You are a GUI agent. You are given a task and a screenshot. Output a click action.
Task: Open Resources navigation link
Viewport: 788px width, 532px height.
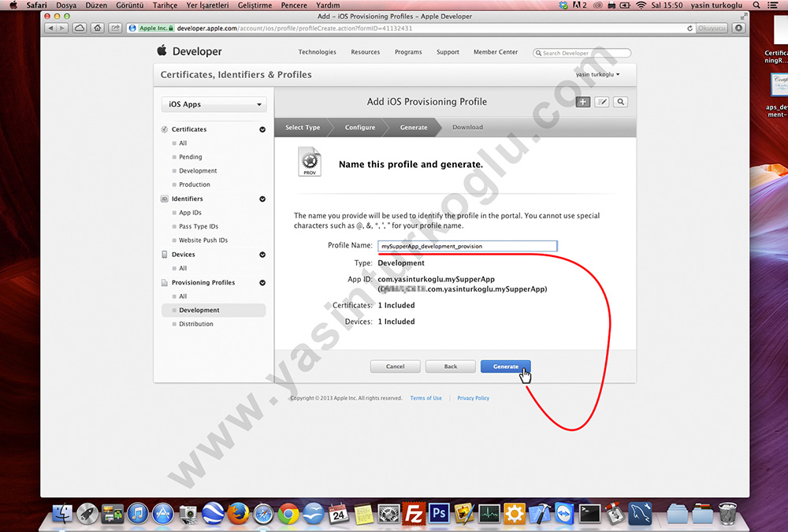click(x=366, y=52)
